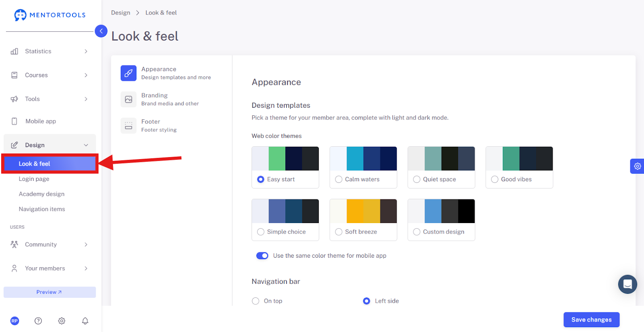Click Simple choice color palette preview

point(285,211)
